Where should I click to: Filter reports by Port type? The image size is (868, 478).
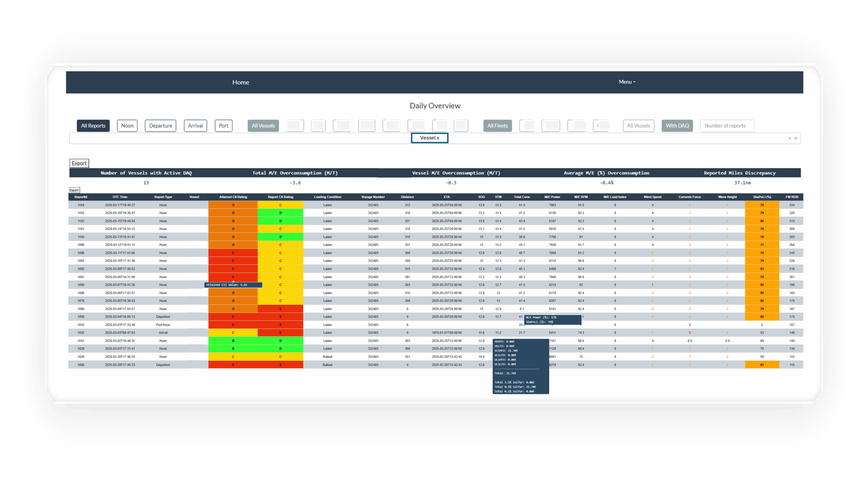(223, 126)
